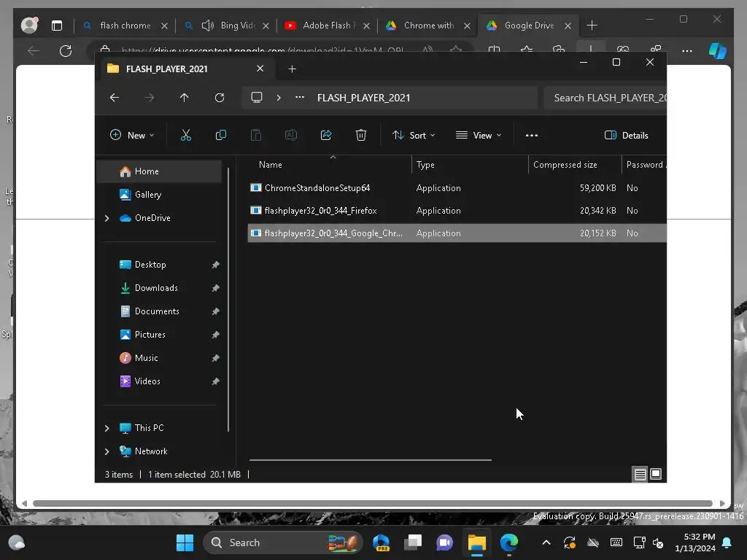Sort by the Type column header
Screen dimensions: 747x560
[x=470, y=165]
